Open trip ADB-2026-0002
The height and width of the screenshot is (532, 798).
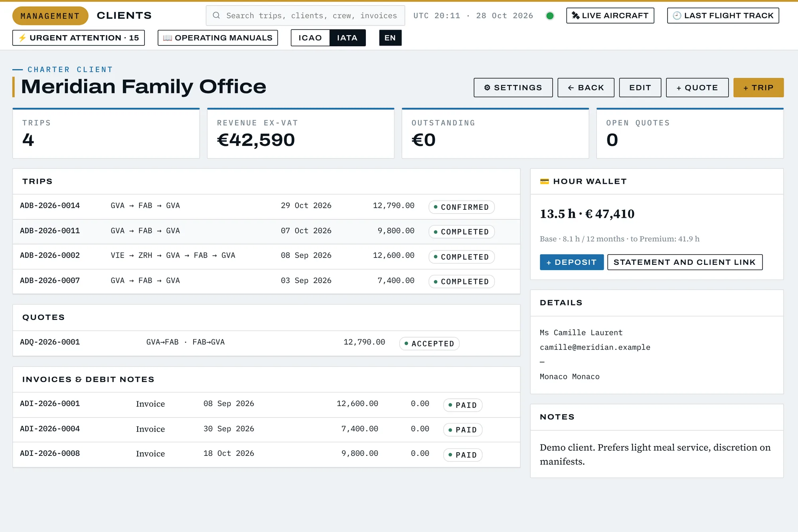(x=266, y=256)
